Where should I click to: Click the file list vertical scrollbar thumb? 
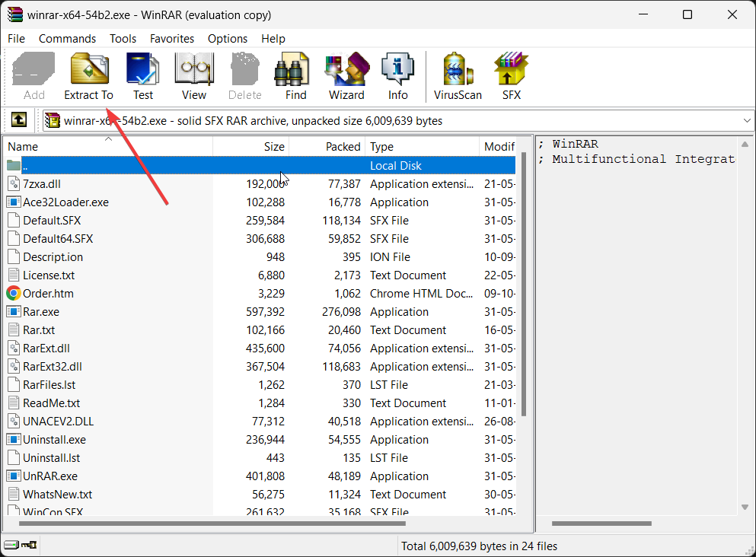pos(524,285)
